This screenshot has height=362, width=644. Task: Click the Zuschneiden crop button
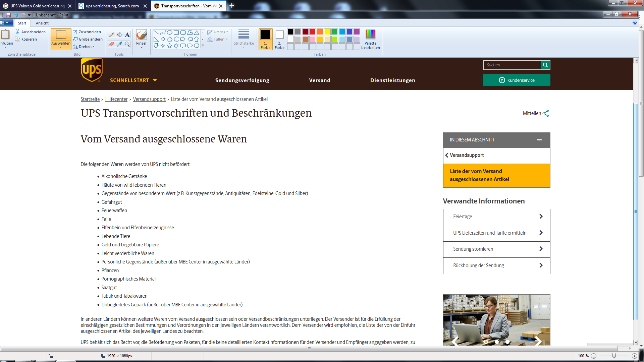pos(87,32)
